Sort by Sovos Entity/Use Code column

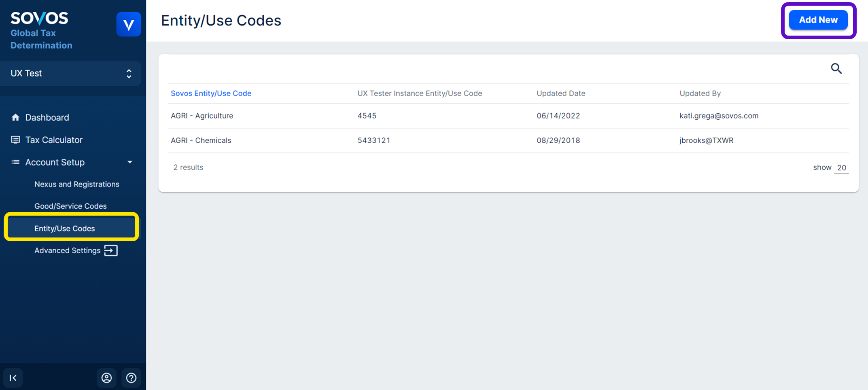[x=211, y=93]
